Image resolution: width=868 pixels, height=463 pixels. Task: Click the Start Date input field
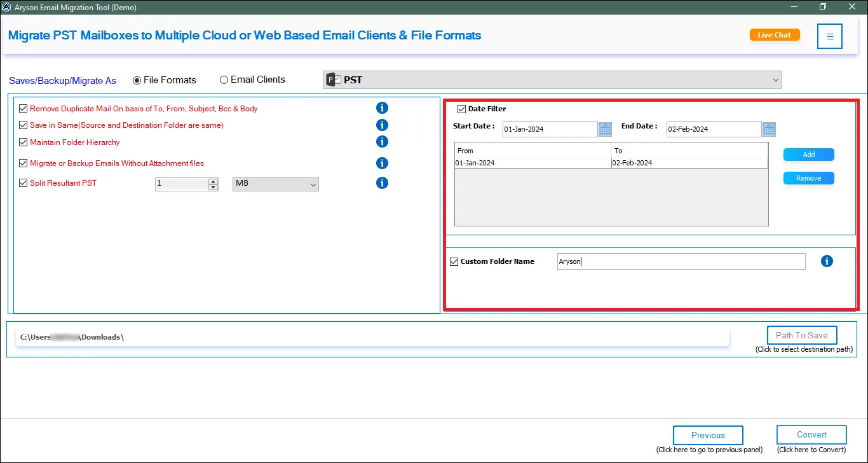coord(550,129)
